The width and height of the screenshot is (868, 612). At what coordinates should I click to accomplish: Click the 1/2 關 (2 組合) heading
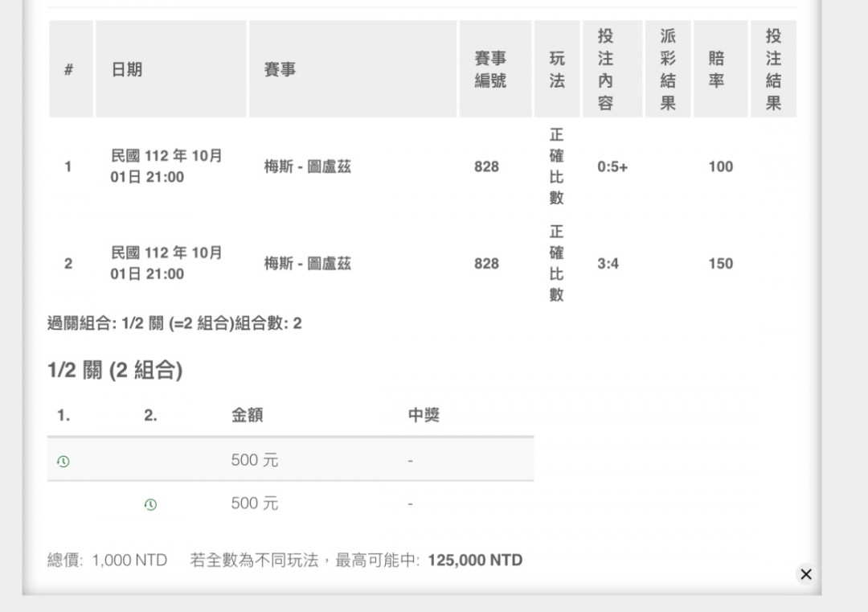coord(115,370)
